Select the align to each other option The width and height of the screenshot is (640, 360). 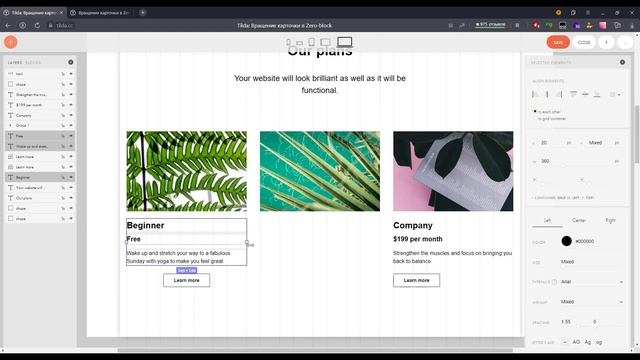click(x=547, y=111)
